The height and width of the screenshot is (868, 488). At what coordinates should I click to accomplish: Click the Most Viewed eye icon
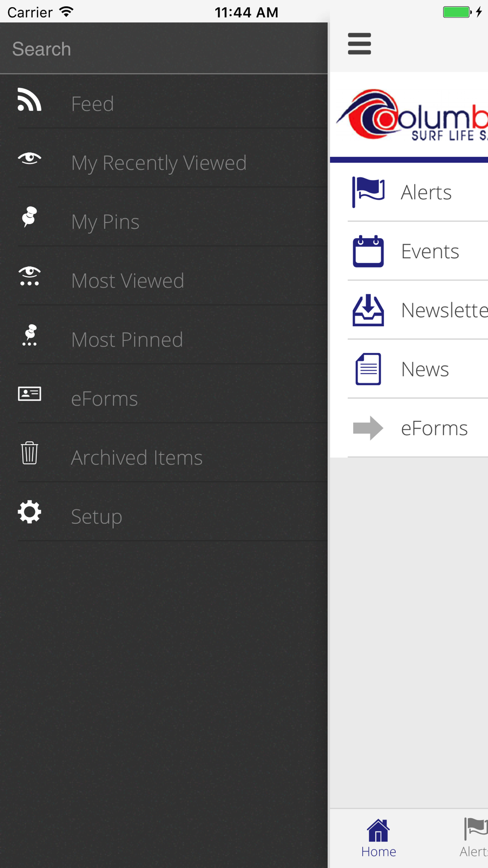pos(29,276)
